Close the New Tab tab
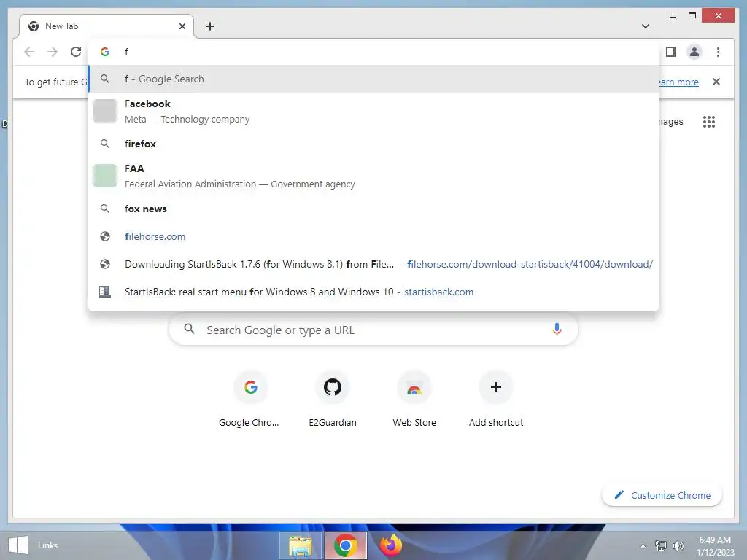The image size is (747, 560). click(182, 26)
